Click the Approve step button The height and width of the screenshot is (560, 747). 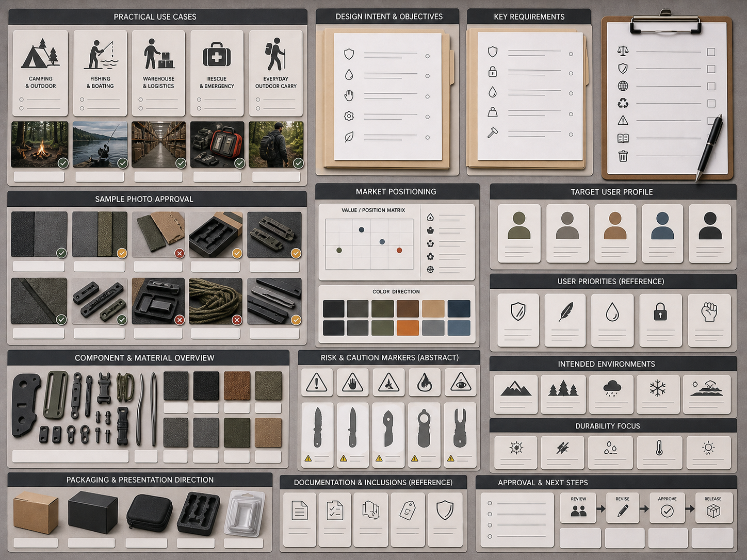click(667, 508)
